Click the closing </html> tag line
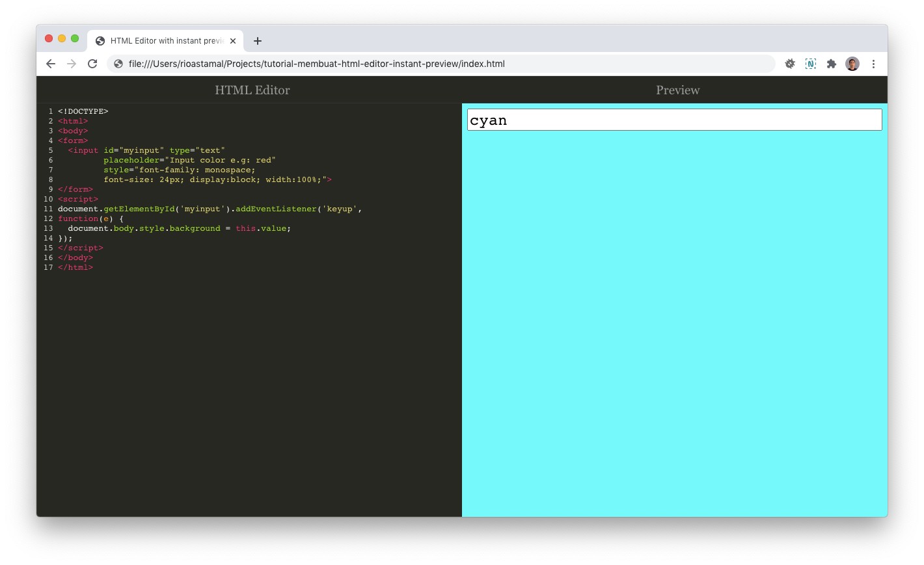 (75, 267)
